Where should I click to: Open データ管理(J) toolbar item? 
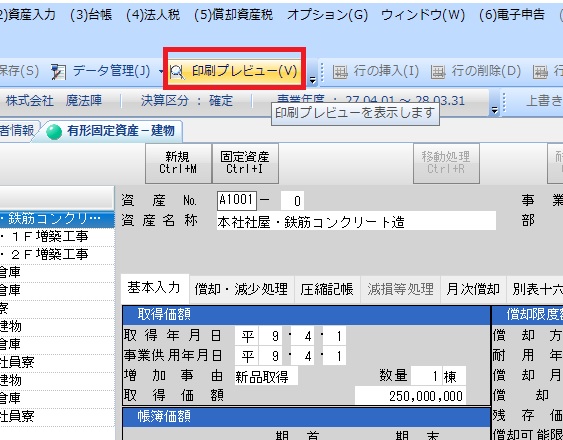click(x=100, y=71)
